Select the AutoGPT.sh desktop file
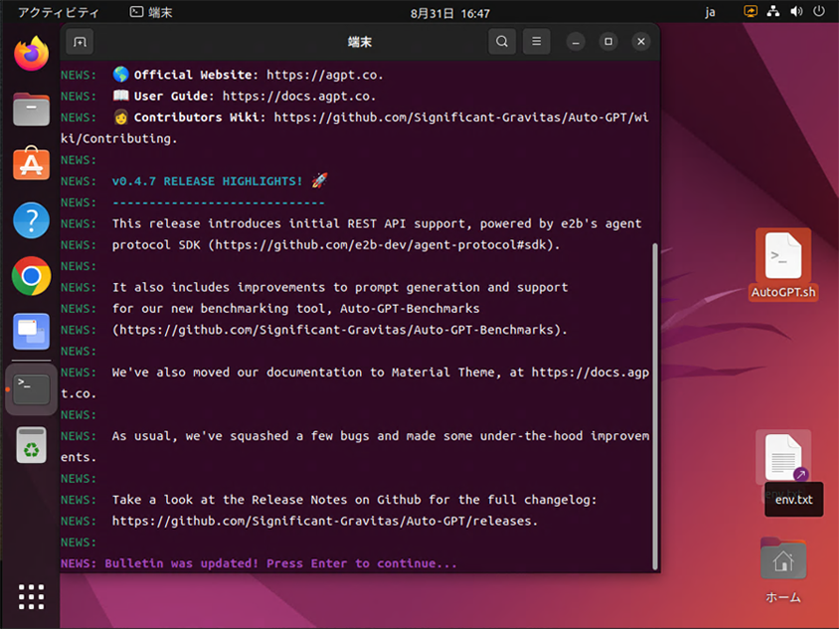Viewport: 840px width, 629px height. tap(783, 264)
